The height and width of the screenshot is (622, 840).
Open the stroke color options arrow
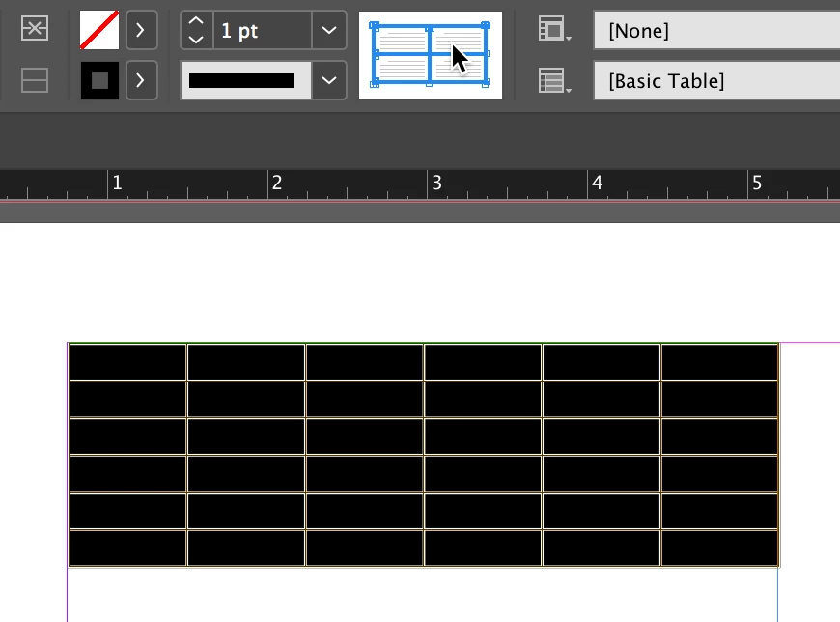click(x=141, y=80)
